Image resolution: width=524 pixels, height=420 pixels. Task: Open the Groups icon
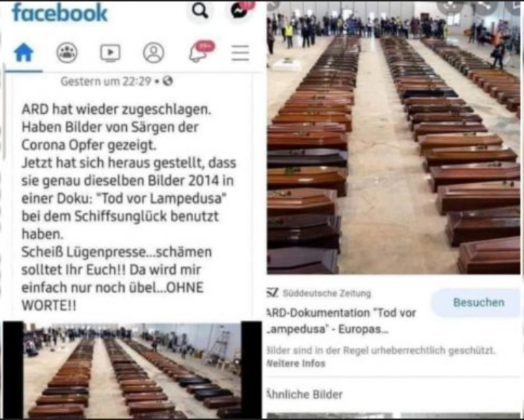[x=67, y=53]
